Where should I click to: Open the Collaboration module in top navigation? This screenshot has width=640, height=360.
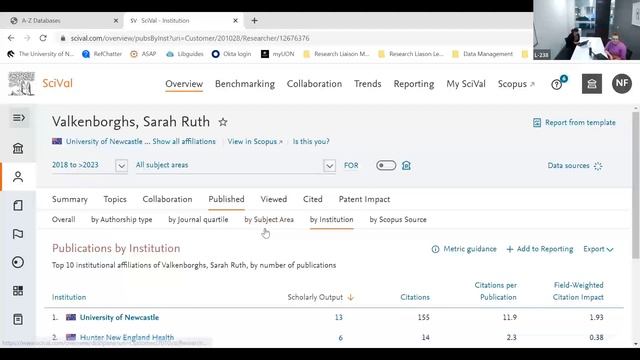coord(314,84)
